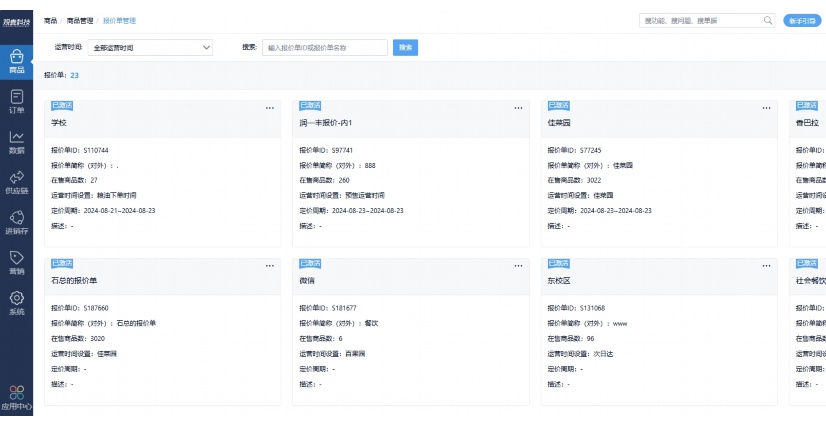Click the 报价单 count 23
The image size is (826, 426).
coord(74,75)
